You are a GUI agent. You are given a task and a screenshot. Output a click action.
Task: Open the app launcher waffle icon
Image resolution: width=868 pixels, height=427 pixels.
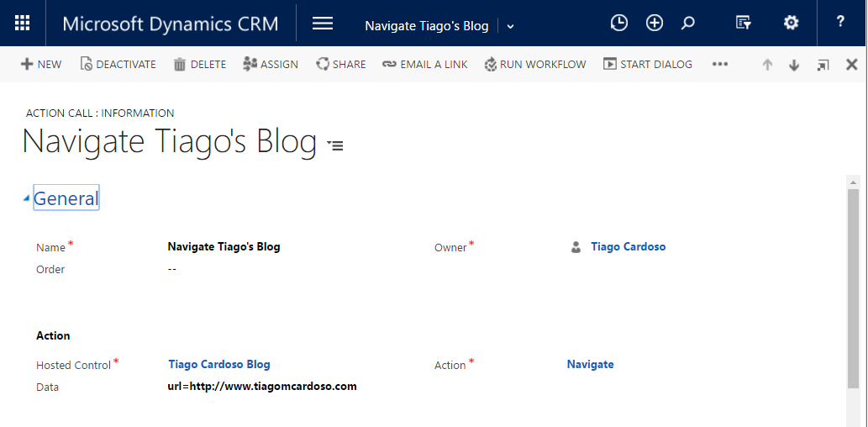click(x=23, y=24)
